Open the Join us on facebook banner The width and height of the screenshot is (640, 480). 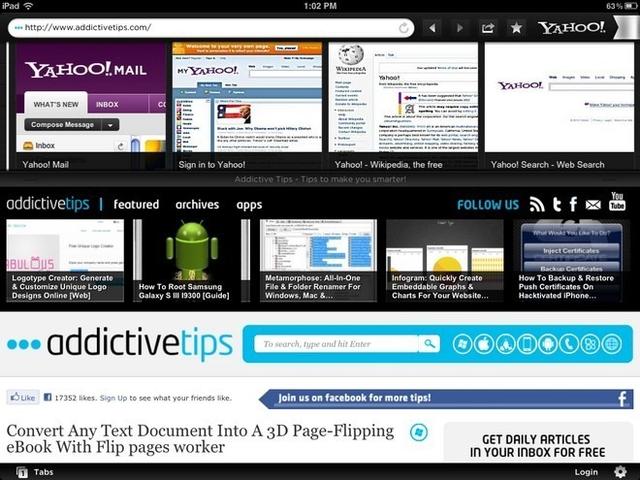(x=446, y=399)
